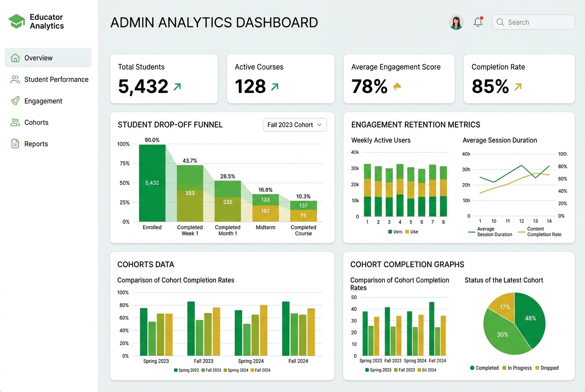Open the user profile avatar

(456, 22)
